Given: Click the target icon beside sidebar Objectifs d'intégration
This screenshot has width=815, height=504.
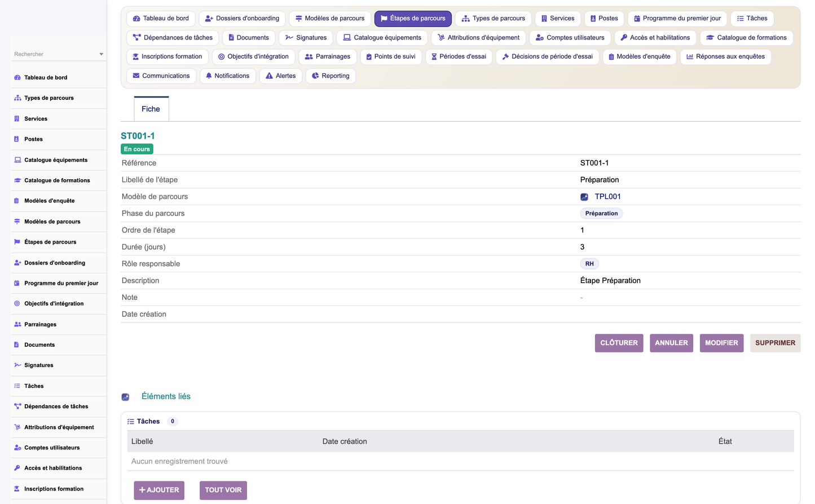Looking at the screenshot, I should (17, 304).
